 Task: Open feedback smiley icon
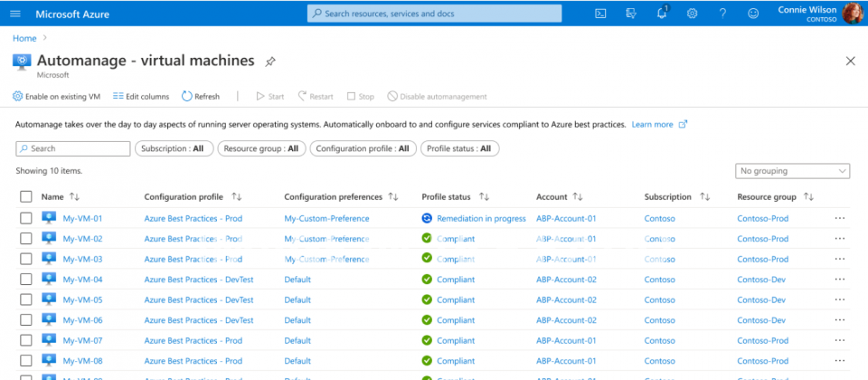753,14
